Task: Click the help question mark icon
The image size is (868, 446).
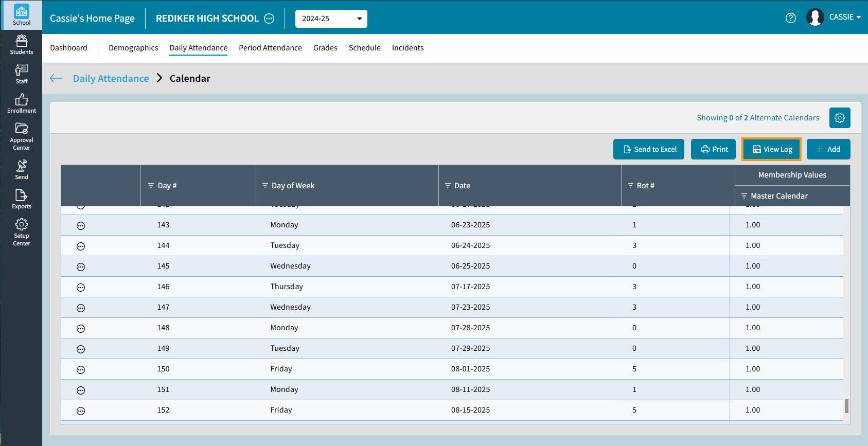Action: [791, 18]
